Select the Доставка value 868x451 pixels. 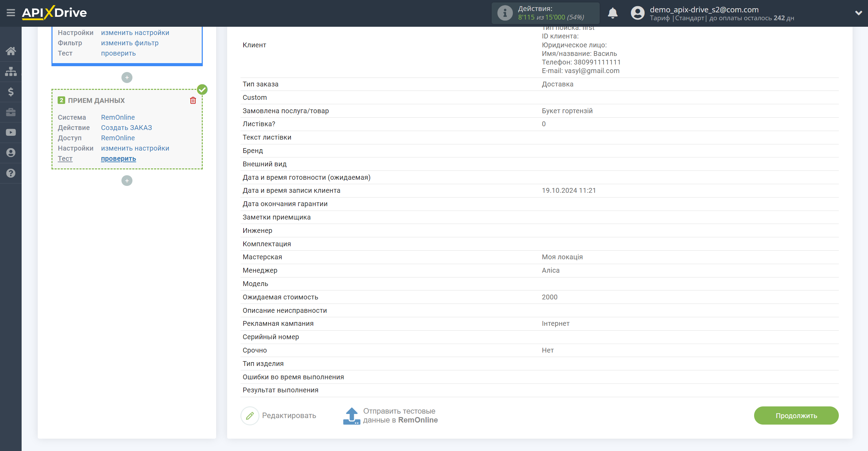[558, 84]
